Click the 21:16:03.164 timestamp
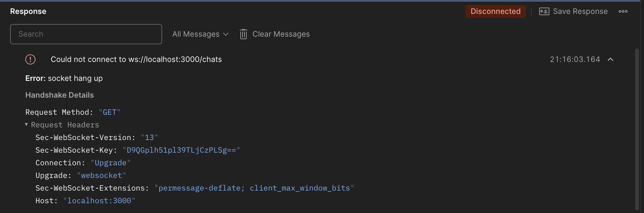Screen dimensions: 644x213 pyautogui.click(x=575, y=59)
